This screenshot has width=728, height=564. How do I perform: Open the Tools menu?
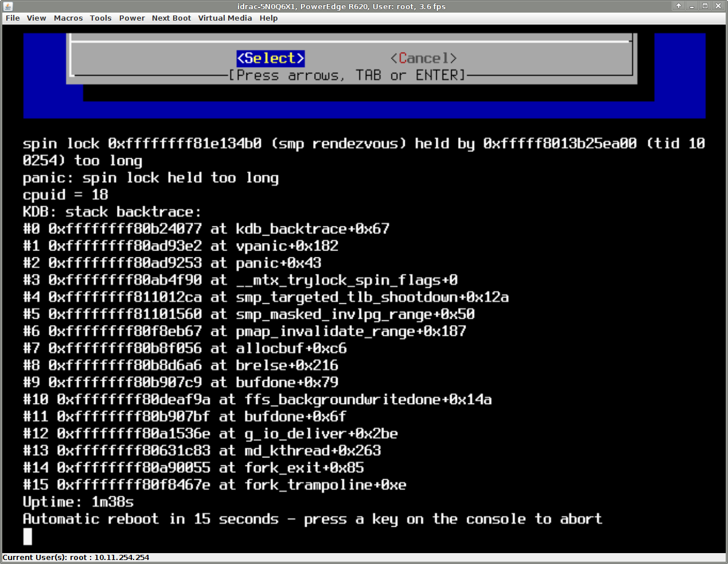click(100, 18)
